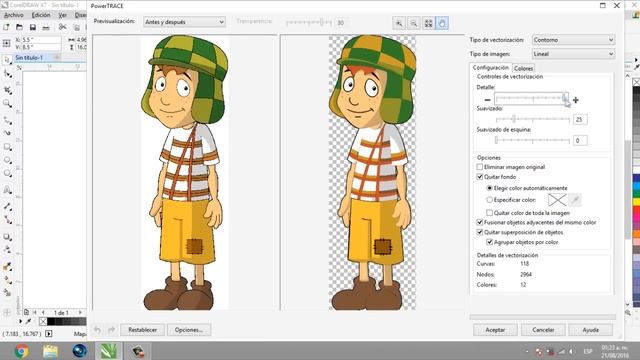This screenshot has width=640, height=360.
Task: Select the Shape tool in CorelDRAW toolbox
Action: tap(7, 74)
